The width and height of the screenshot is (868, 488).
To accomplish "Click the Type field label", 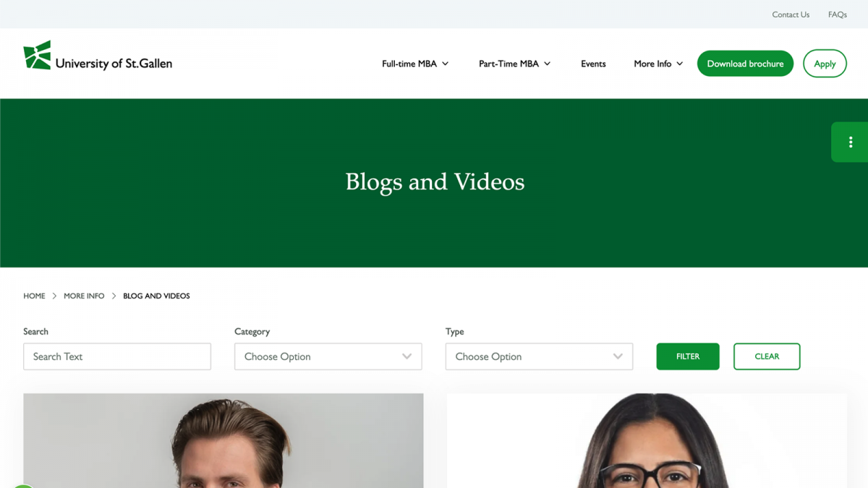I will click(x=454, y=331).
